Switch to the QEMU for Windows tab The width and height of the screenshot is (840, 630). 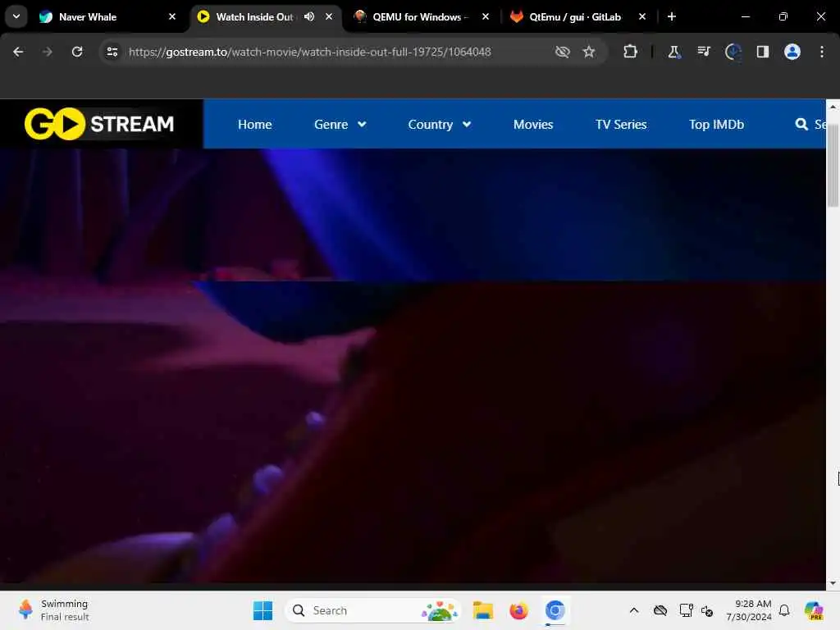pyautogui.click(x=421, y=16)
